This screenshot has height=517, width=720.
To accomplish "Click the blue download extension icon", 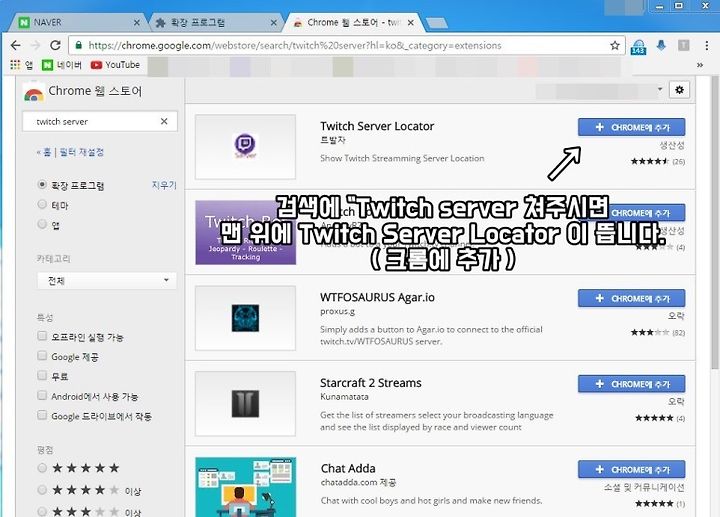I will pos(661,45).
